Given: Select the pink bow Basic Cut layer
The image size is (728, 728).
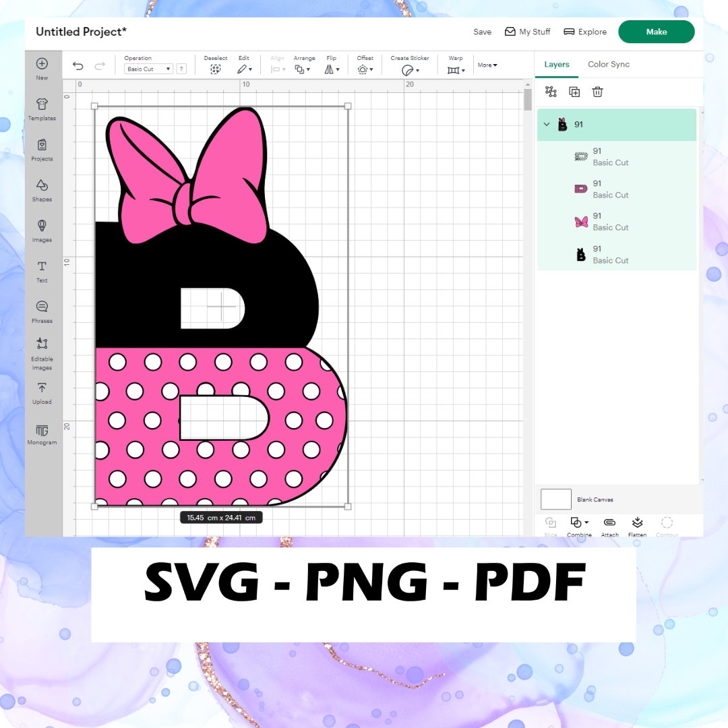Looking at the screenshot, I should 617,222.
